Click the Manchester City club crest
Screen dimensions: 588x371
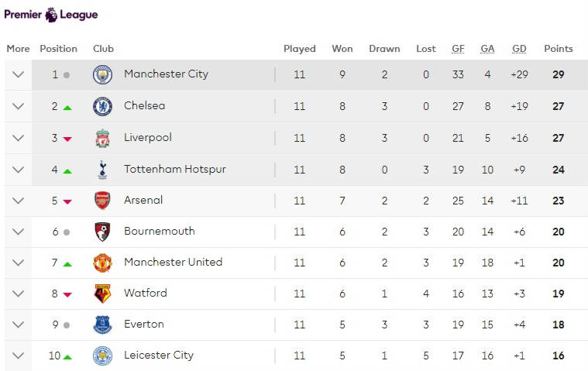click(x=102, y=75)
